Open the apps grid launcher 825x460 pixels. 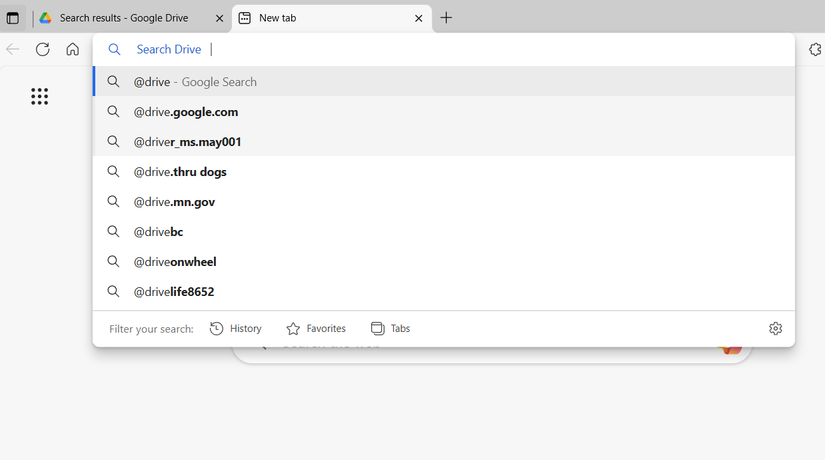[39, 96]
